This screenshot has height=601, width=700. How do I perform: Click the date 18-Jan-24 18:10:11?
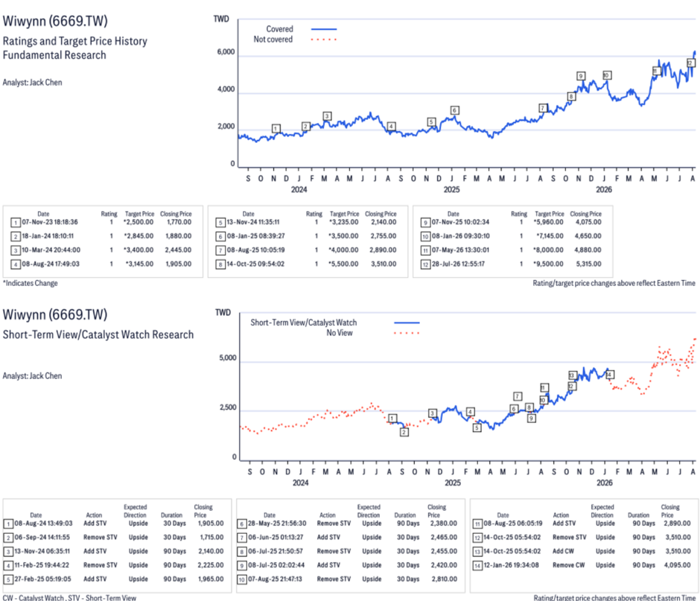[48, 236]
